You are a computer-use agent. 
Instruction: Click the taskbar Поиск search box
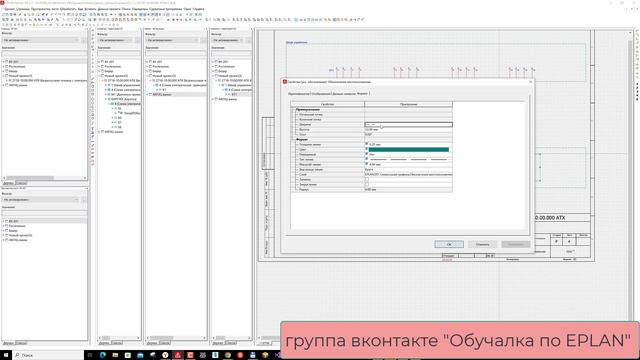47,355
